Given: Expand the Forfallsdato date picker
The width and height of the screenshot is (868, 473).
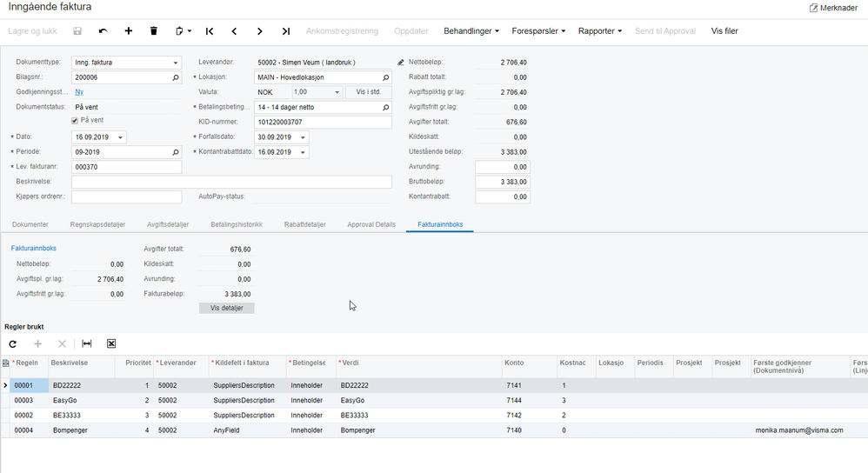Looking at the screenshot, I should pyautogui.click(x=303, y=137).
